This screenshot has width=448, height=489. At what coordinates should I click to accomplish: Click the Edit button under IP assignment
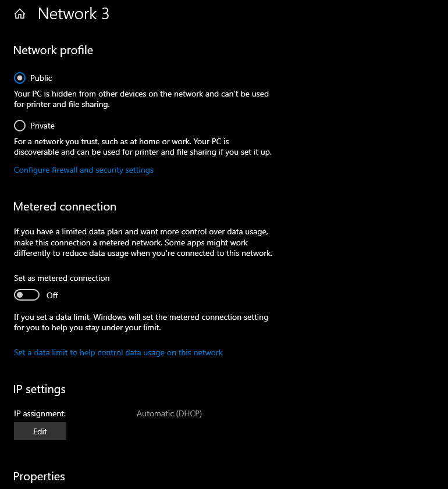coord(40,431)
